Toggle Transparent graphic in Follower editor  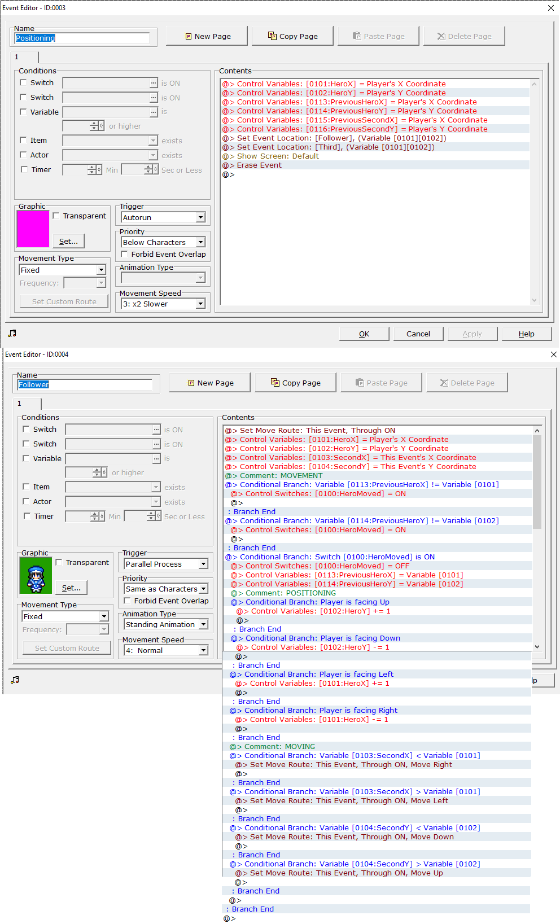[59, 562]
